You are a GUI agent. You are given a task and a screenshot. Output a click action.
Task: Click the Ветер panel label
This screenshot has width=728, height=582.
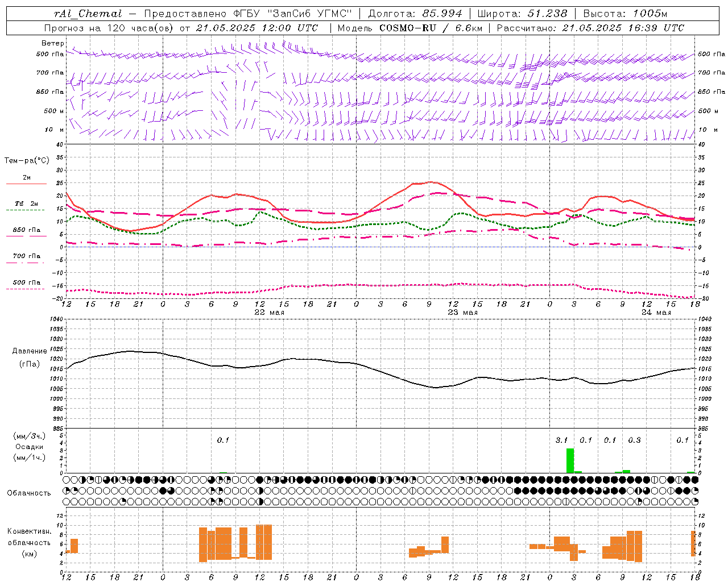(x=53, y=43)
